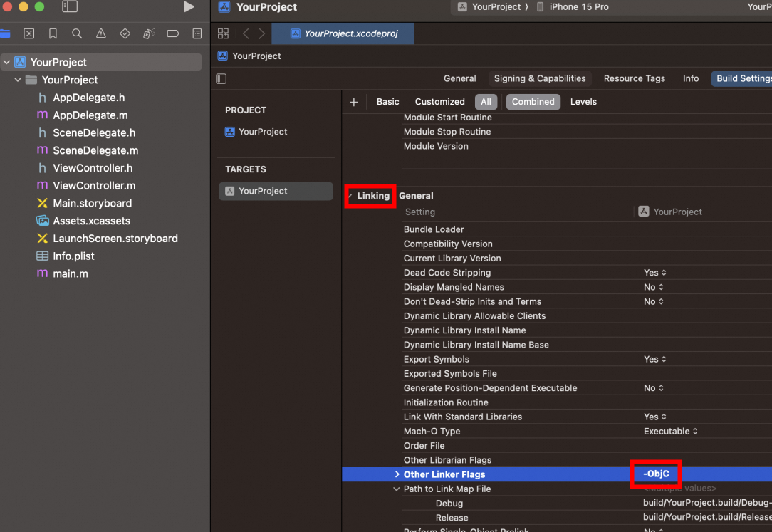Show All build settings

pos(486,102)
